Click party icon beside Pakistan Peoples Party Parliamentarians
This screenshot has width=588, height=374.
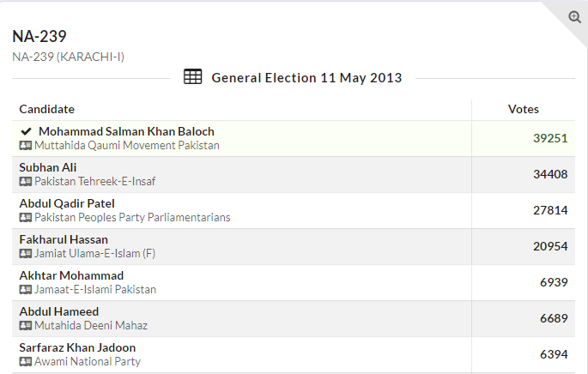click(x=26, y=218)
